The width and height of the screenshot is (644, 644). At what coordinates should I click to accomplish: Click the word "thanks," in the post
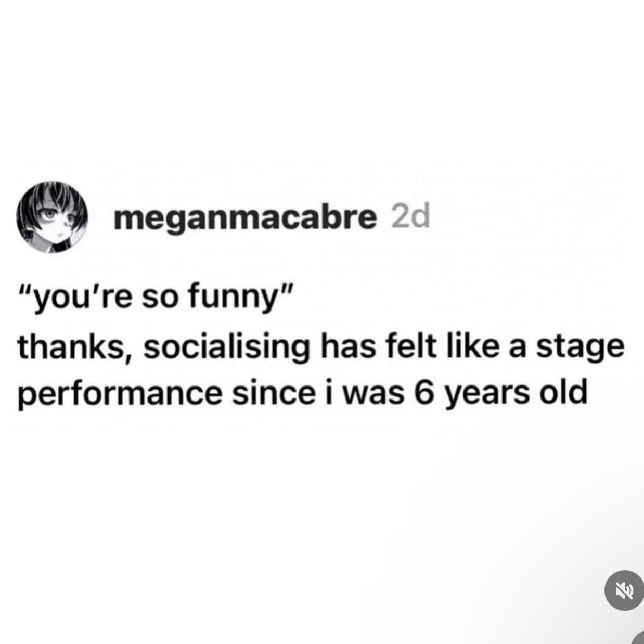coord(73,347)
